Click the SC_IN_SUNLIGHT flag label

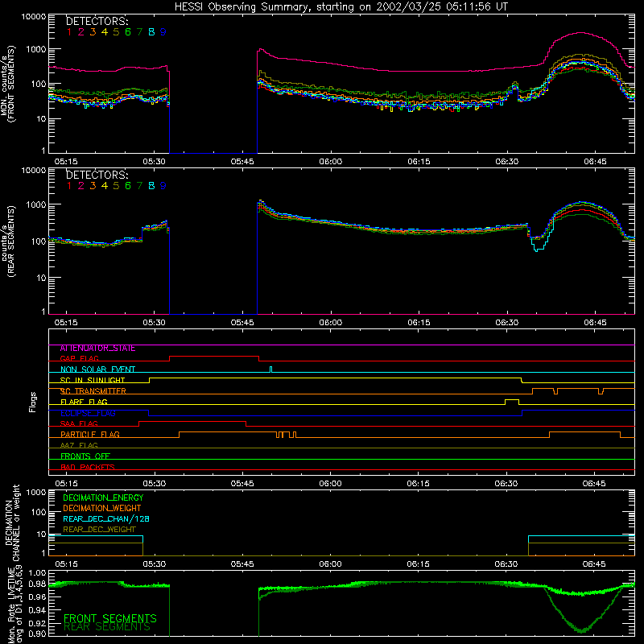tap(93, 380)
